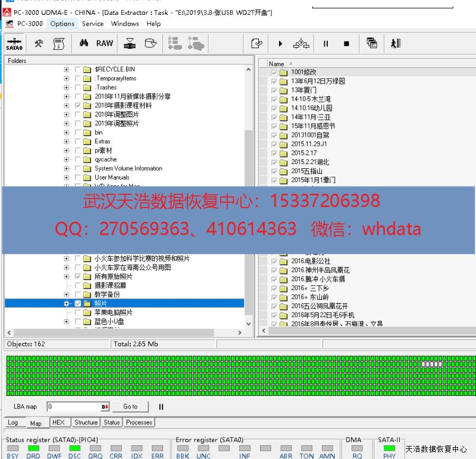Click the LBA map input field
This screenshot has width=476, height=459.
(x=74, y=407)
